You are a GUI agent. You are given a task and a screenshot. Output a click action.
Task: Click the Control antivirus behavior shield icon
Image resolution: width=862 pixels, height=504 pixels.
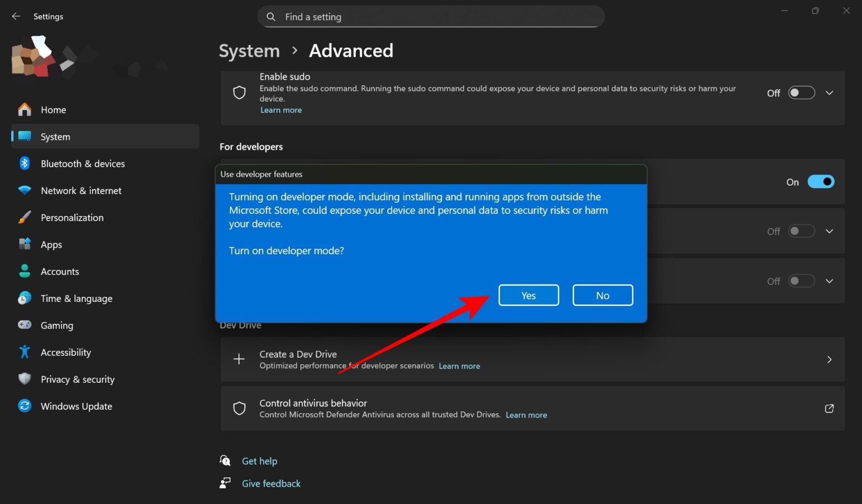[x=240, y=408]
